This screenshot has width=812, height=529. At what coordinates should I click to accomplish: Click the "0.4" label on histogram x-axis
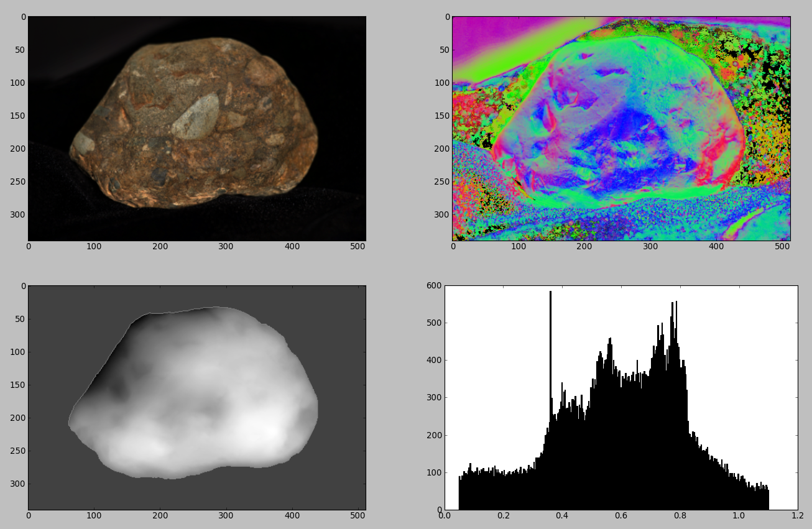[562, 516]
